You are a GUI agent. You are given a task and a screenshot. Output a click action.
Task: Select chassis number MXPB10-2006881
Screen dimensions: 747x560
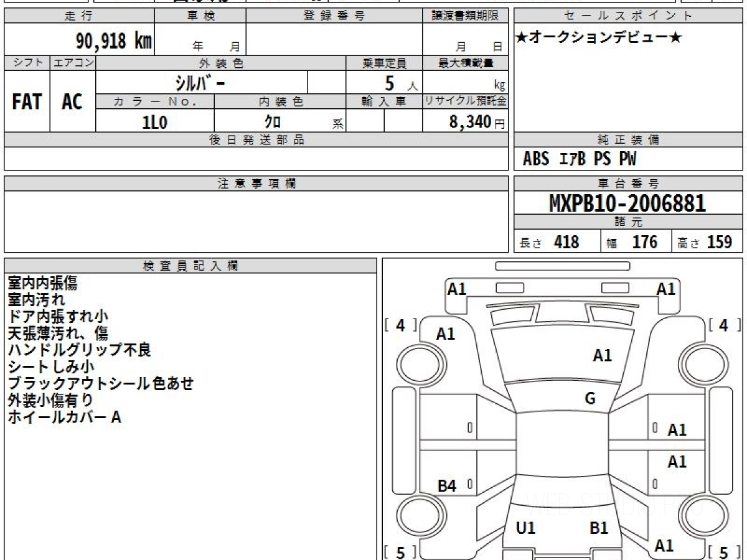pos(627,203)
